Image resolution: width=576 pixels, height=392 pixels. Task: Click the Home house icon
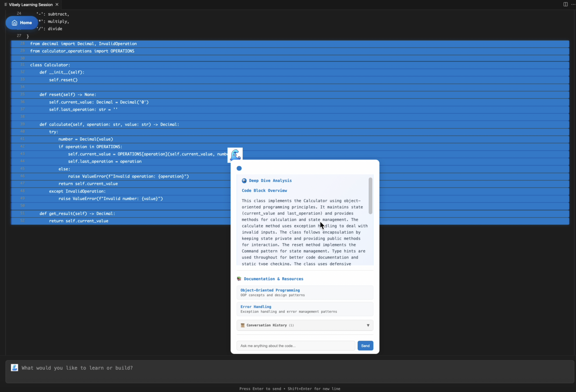[15, 23]
